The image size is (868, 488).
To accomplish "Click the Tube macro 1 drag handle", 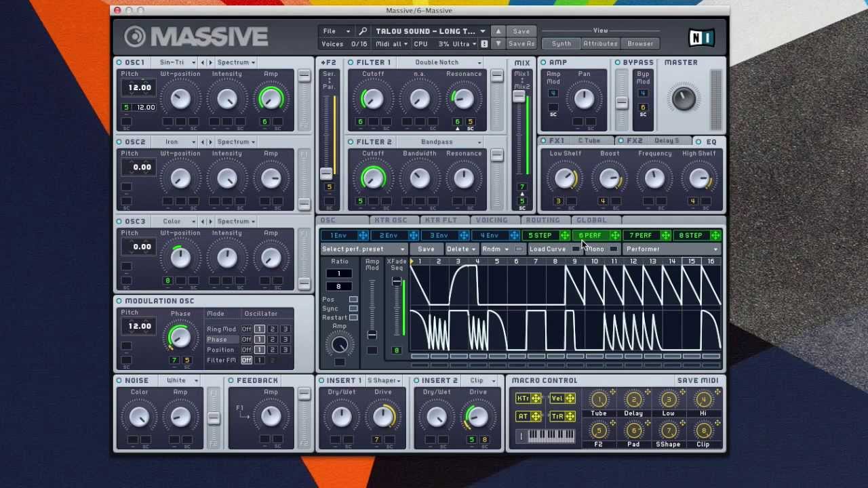I will (x=613, y=392).
